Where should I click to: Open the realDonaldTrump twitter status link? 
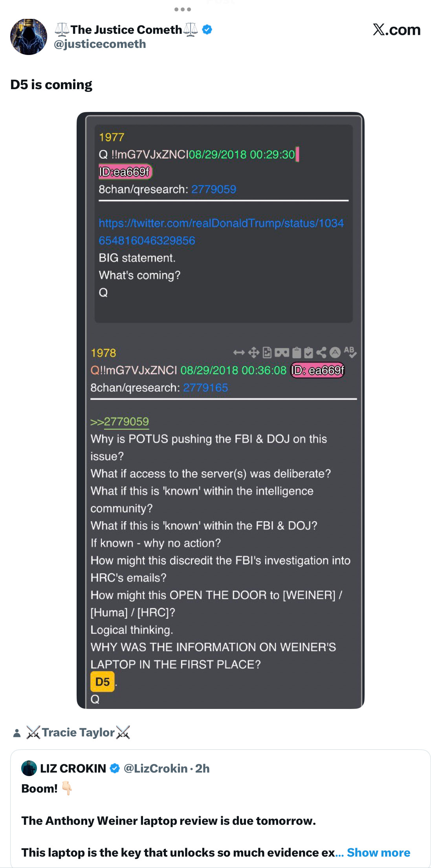point(221,232)
